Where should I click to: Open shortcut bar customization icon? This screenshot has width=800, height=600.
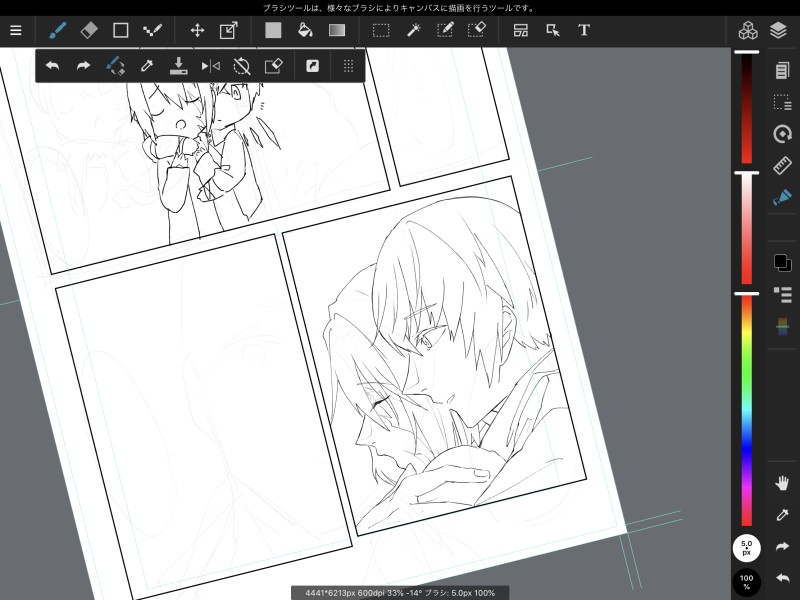coord(313,66)
